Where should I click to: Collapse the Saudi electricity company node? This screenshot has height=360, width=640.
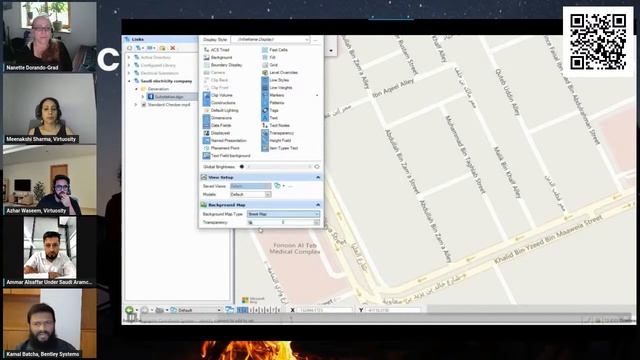(x=129, y=81)
